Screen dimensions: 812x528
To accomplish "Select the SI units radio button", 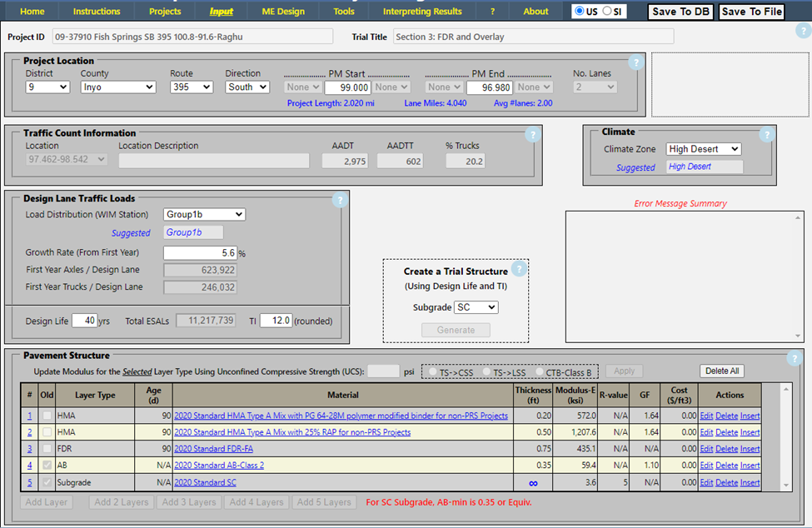I will point(607,12).
